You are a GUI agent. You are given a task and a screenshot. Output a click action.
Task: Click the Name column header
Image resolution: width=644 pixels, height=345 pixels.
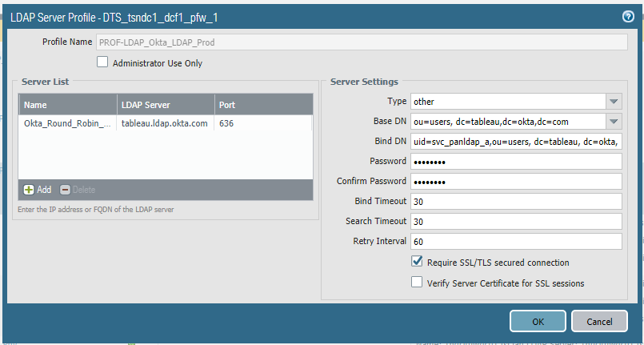(x=68, y=105)
